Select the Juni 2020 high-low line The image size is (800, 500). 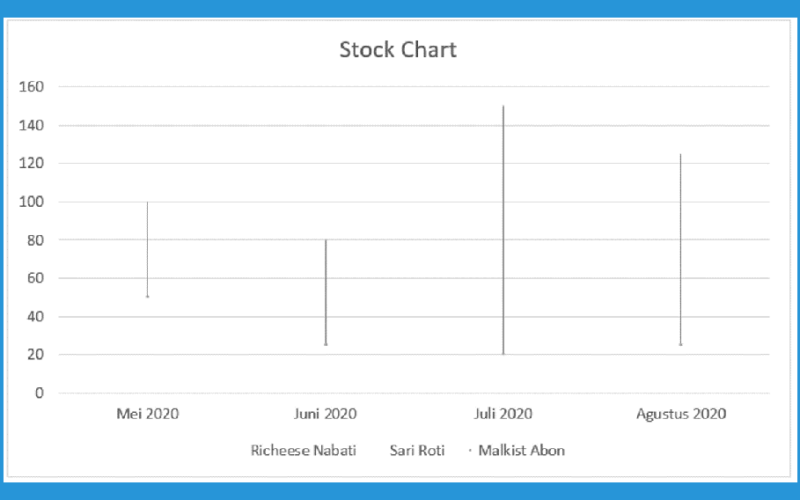tap(326, 292)
